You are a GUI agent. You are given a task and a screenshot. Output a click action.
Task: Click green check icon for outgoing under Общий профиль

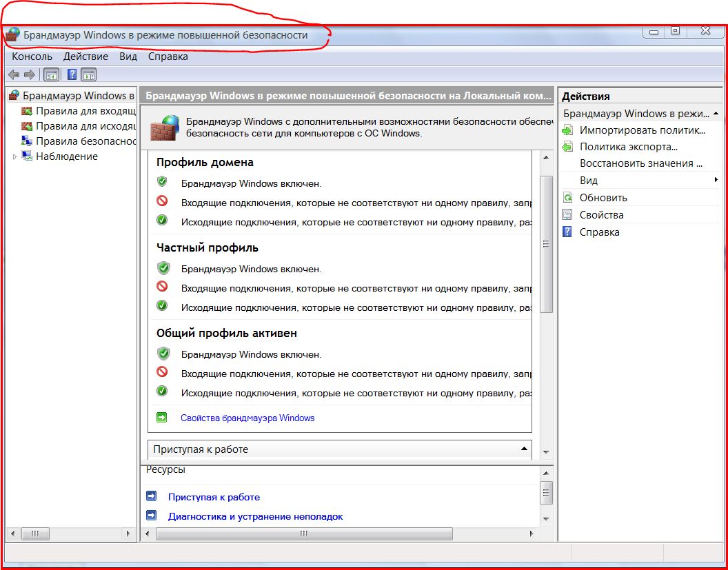(x=162, y=391)
